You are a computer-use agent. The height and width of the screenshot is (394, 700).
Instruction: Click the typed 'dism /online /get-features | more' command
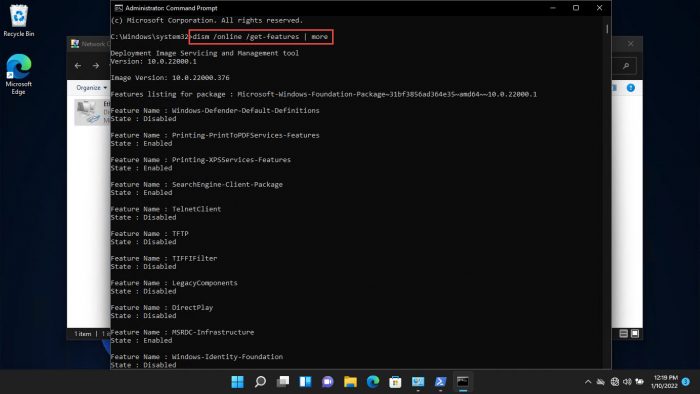pos(260,37)
